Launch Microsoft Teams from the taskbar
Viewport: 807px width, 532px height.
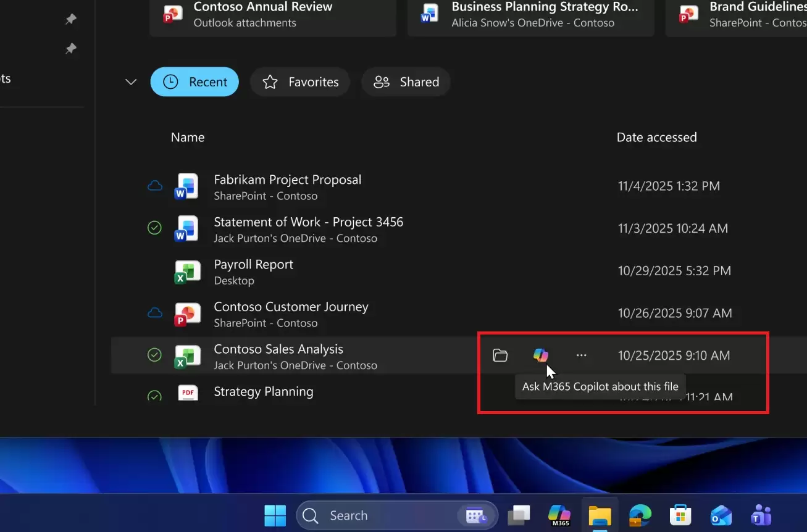761,515
